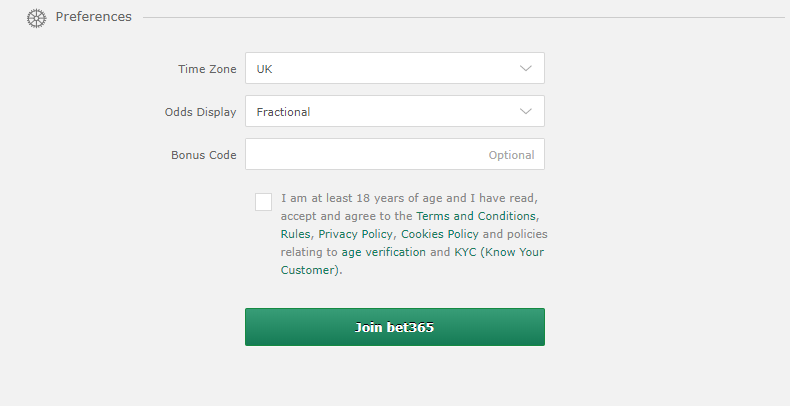Click the Join bet365 button

point(394,327)
